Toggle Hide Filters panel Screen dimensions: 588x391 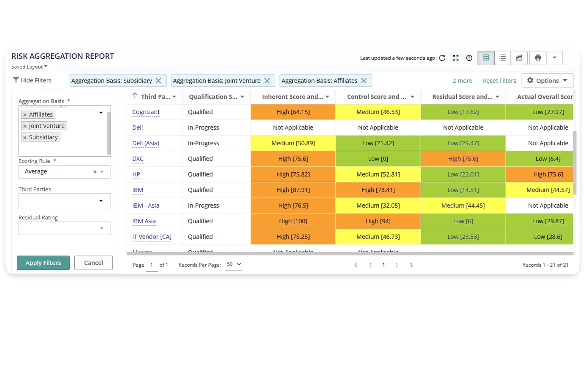pos(32,80)
